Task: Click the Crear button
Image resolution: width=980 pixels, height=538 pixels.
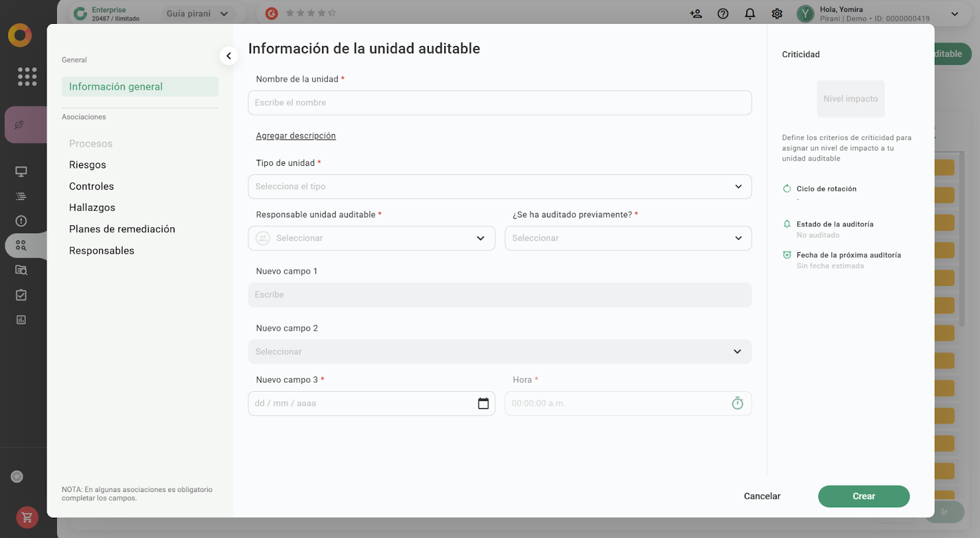Action: tap(863, 496)
